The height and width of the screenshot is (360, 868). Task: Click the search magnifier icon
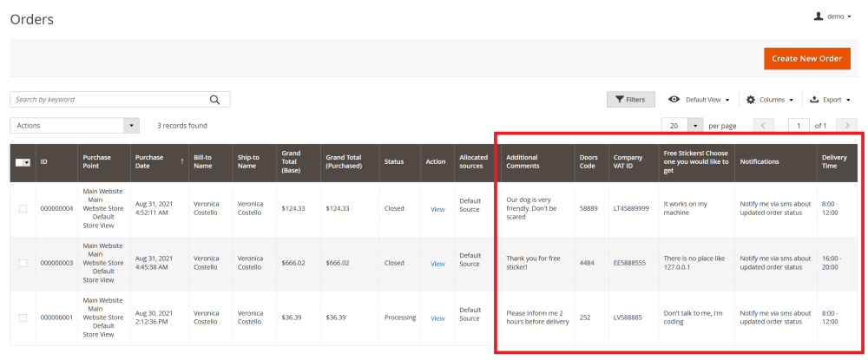click(x=214, y=100)
